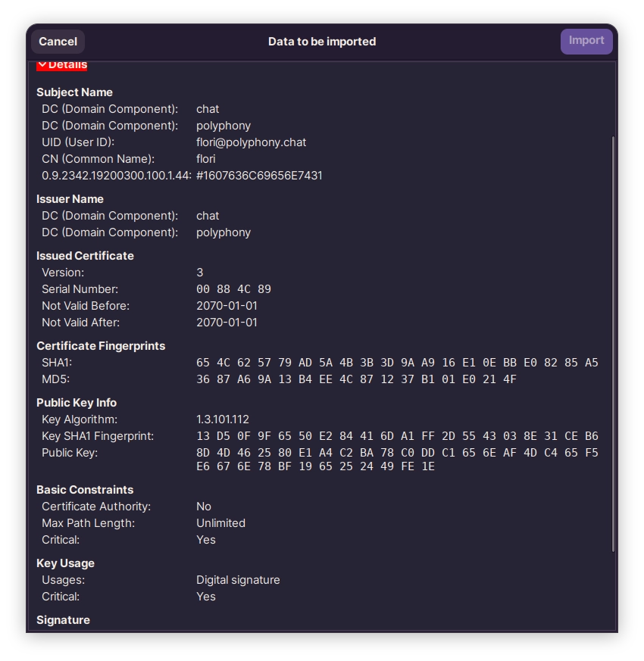Click the Issued Certificate heading
644x661 pixels.
tap(85, 256)
